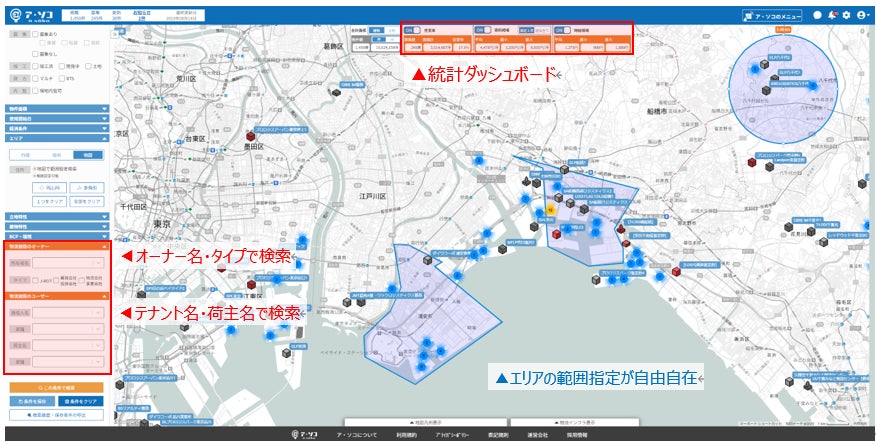
Task: Open the tenant name dropdown under ユーザー
Action: (68, 313)
